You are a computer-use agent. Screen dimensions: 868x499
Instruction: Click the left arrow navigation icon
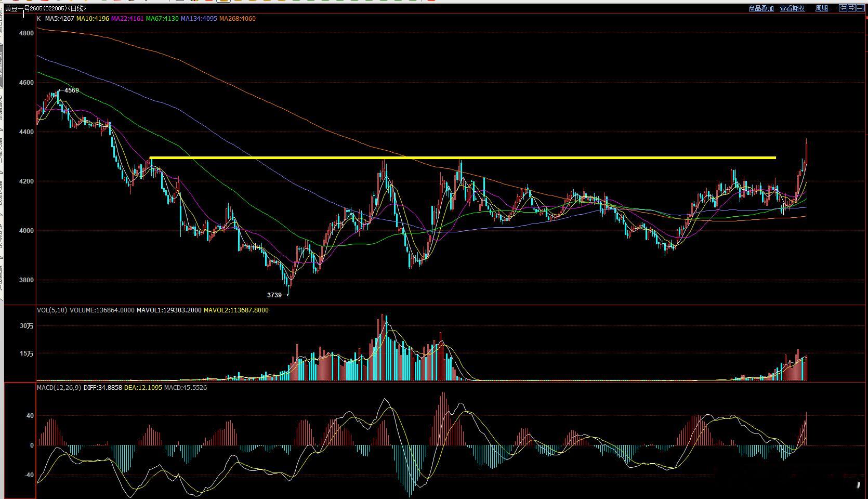point(843,8)
